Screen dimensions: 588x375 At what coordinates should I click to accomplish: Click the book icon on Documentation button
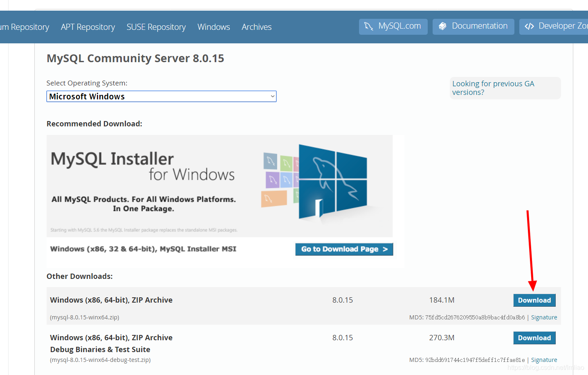click(442, 26)
